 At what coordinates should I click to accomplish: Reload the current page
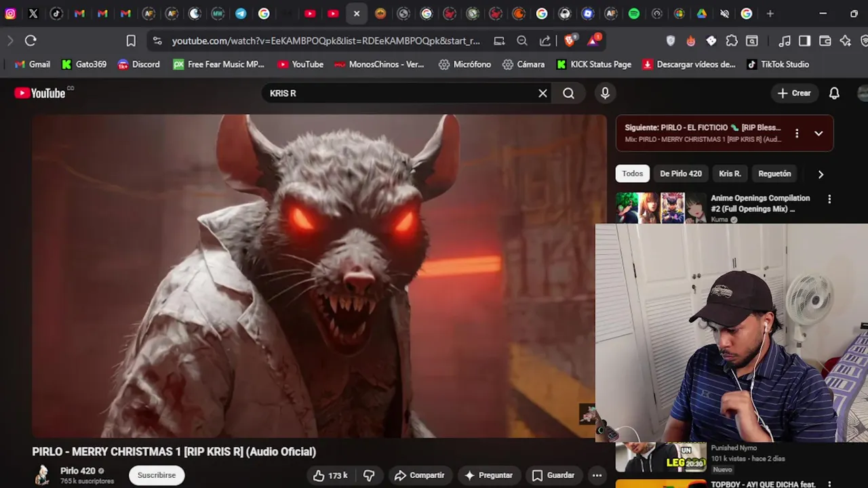pyautogui.click(x=31, y=41)
